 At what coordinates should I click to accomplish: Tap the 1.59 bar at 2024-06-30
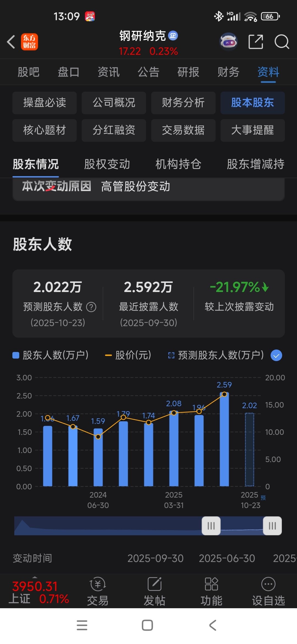pyautogui.click(x=98, y=457)
